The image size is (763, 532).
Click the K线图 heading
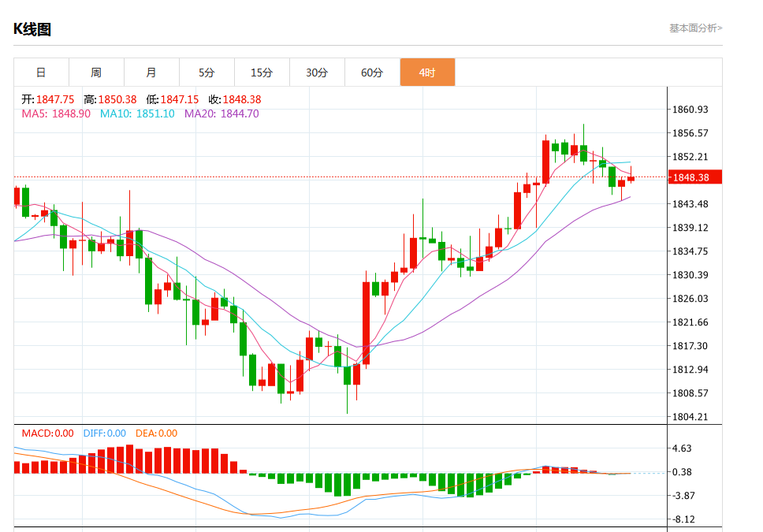(x=32, y=29)
